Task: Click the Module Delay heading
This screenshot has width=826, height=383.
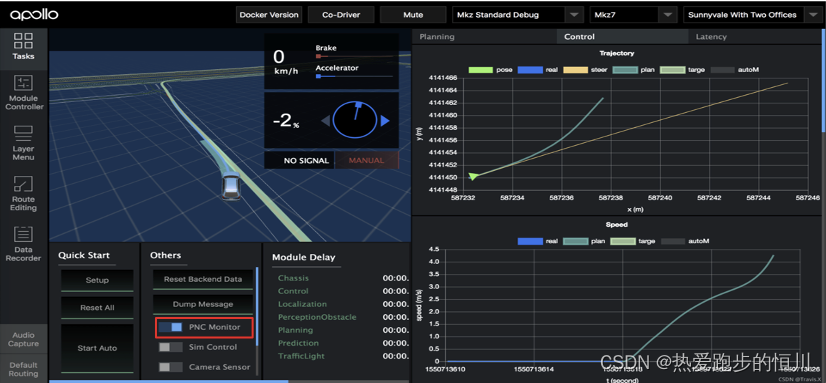Action: tap(303, 257)
